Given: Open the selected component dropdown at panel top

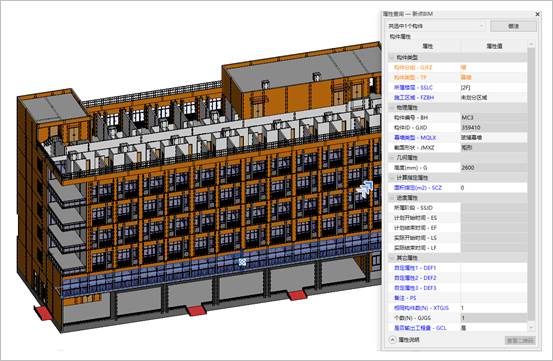Looking at the screenshot, I should click(x=436, y=26).
